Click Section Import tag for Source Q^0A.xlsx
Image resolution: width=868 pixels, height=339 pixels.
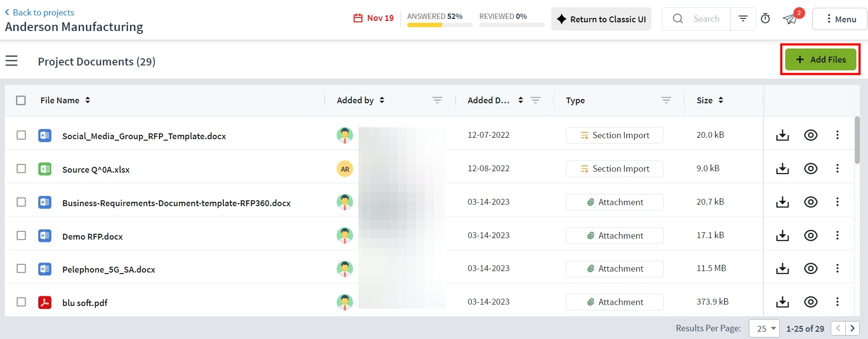coord(615,169)
